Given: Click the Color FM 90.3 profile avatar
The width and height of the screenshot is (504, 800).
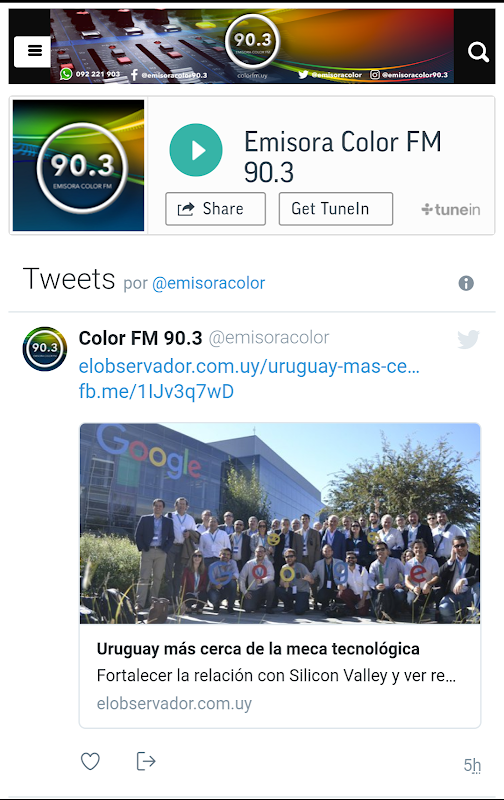Looking at the screenshot, I should point(45,349).
